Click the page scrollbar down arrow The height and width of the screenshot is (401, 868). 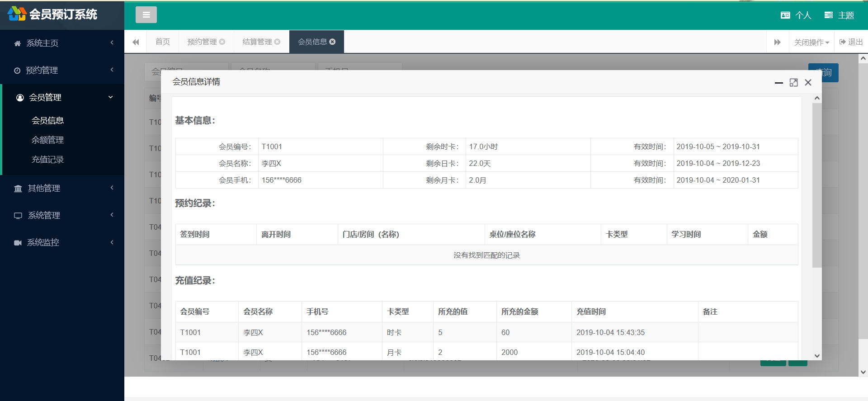click(863, 373)
